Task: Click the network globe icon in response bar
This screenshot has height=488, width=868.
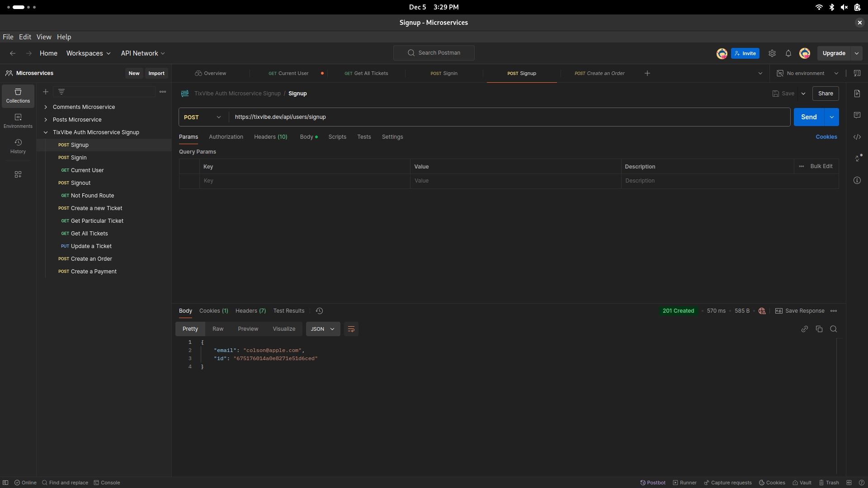Action: (x=762, y=311)
